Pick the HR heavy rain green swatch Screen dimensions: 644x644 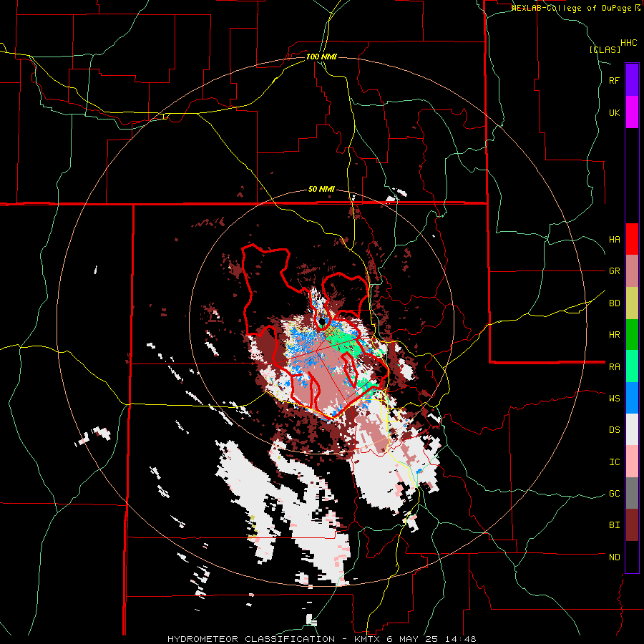(632, 335)
